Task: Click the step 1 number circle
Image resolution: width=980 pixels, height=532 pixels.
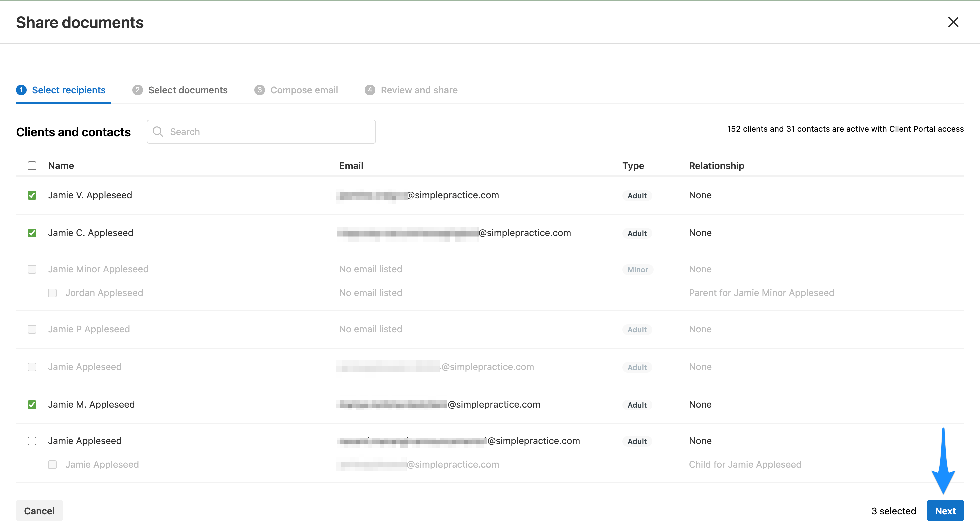Action: [x=21, y=90]
